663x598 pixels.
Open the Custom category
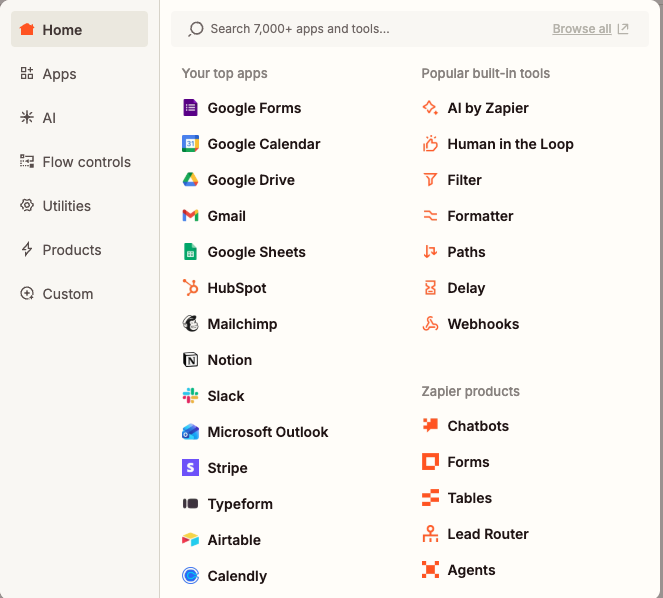57,294
